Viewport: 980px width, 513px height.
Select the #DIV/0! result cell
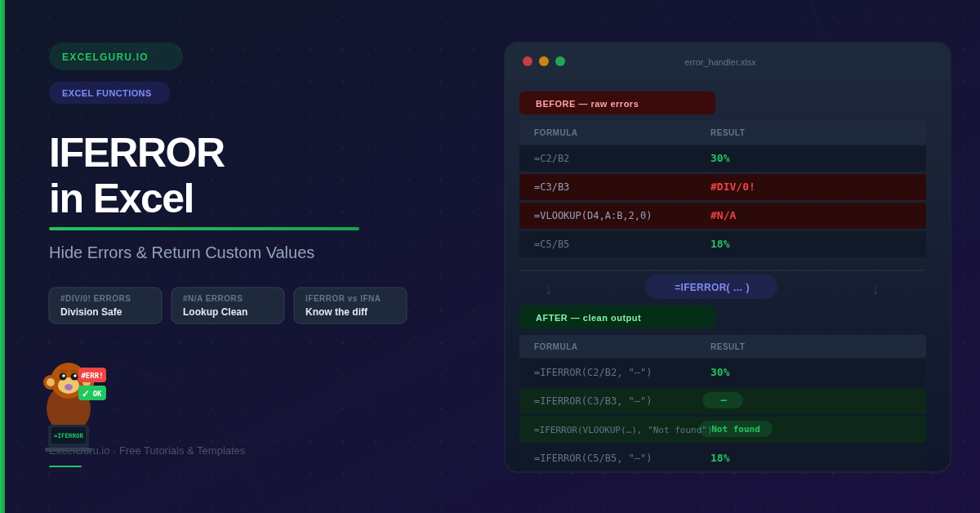(x=733, y=187)
